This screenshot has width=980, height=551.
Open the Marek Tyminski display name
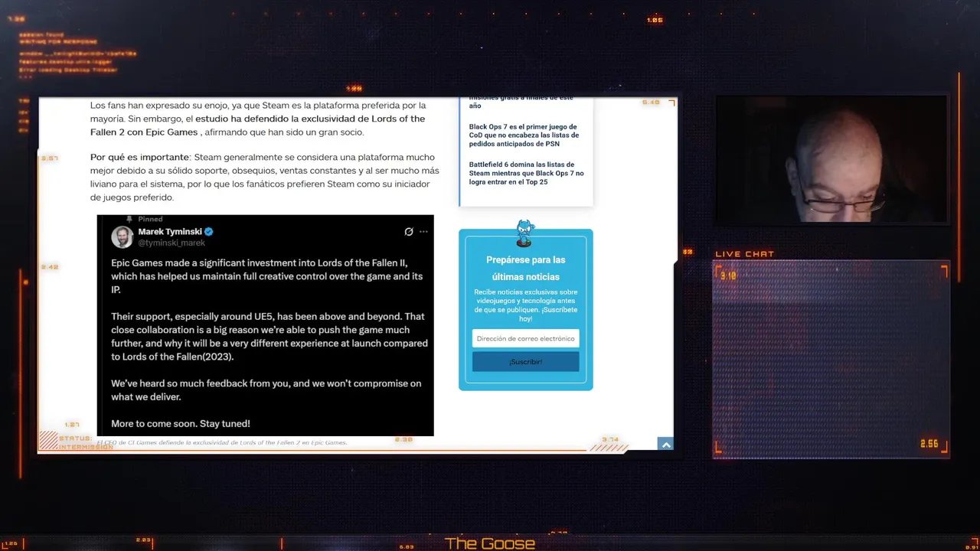pos(170,231)
